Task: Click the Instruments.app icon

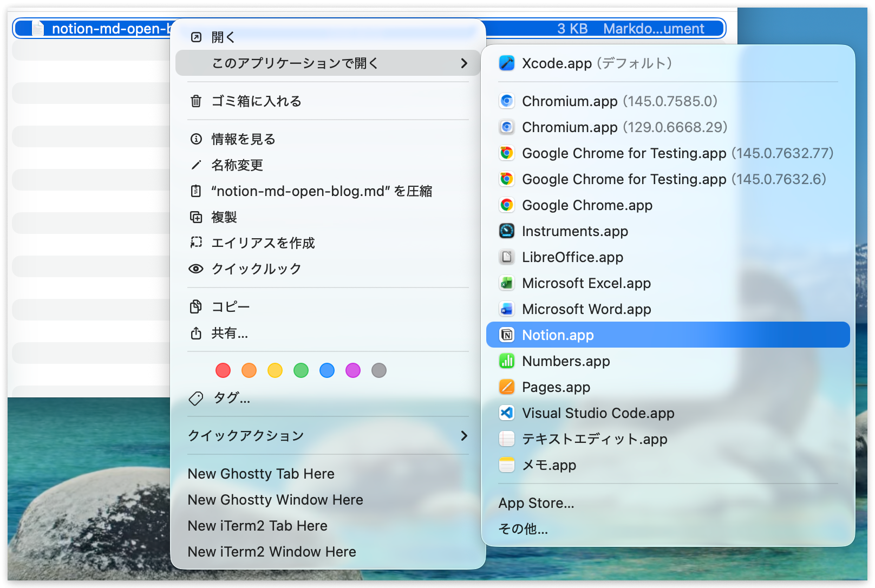Action: coord(507,231)
